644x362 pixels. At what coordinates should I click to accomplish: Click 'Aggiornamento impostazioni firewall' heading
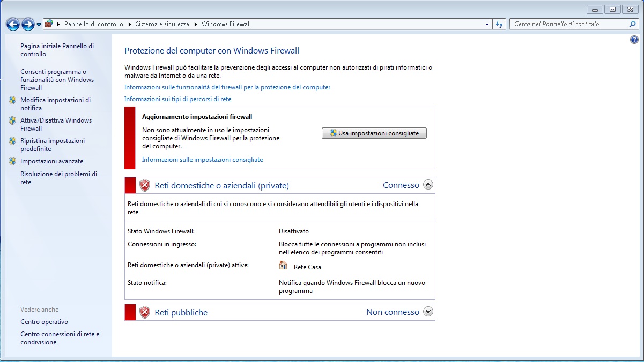coord(197,117)
